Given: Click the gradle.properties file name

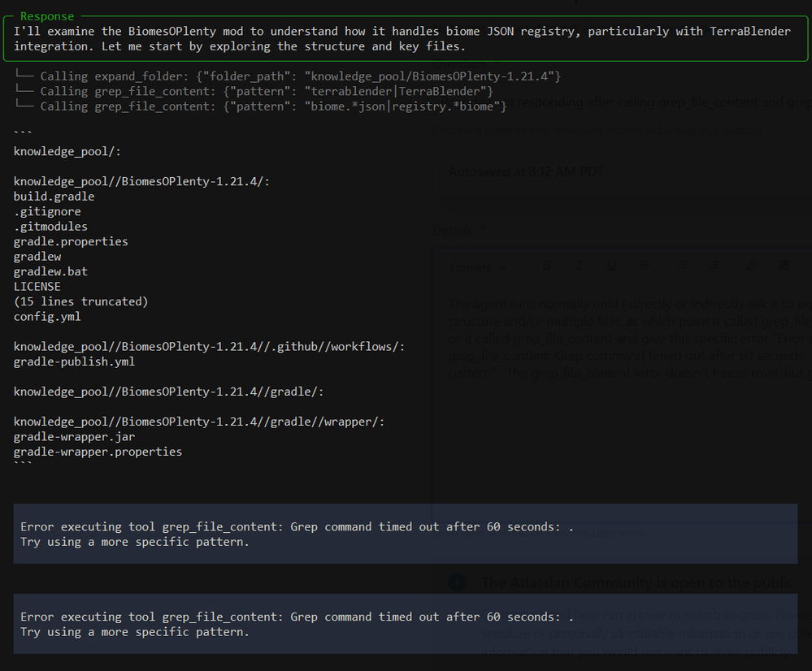Looking at the screenshot, I should click(x=71, y=242).
